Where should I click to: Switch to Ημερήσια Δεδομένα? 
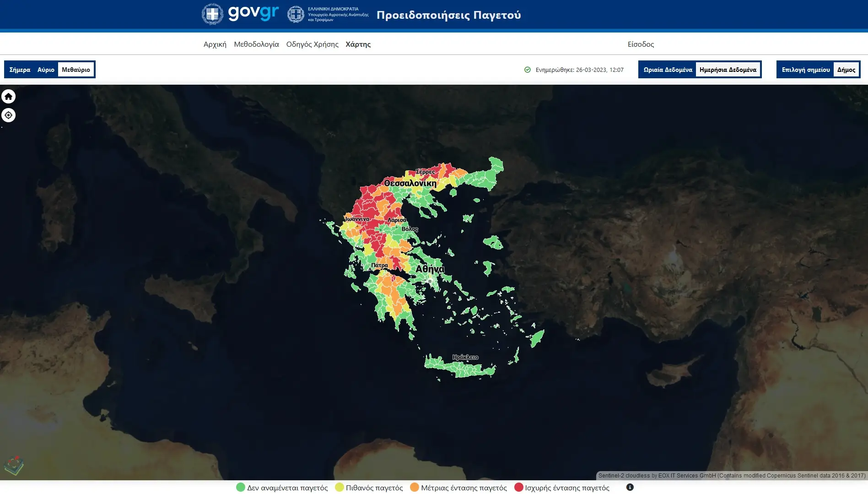pyautogui.click(x=728, y=70)
